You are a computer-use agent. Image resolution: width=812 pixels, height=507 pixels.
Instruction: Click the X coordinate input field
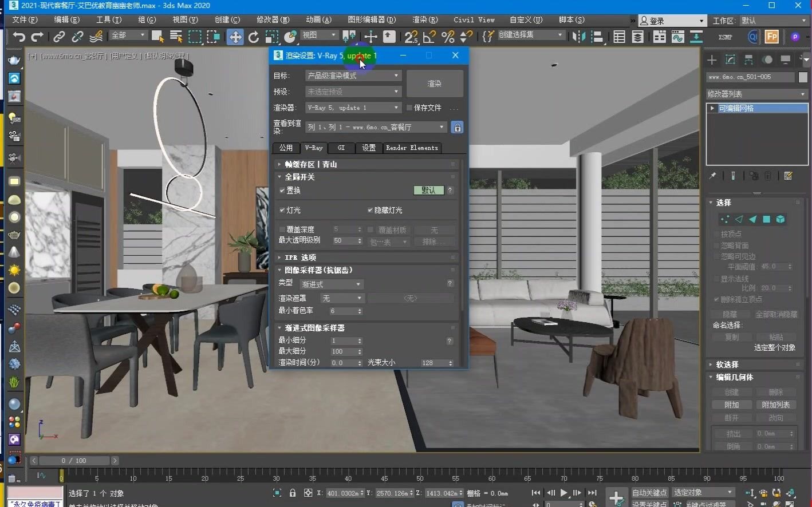pos(344,493)
